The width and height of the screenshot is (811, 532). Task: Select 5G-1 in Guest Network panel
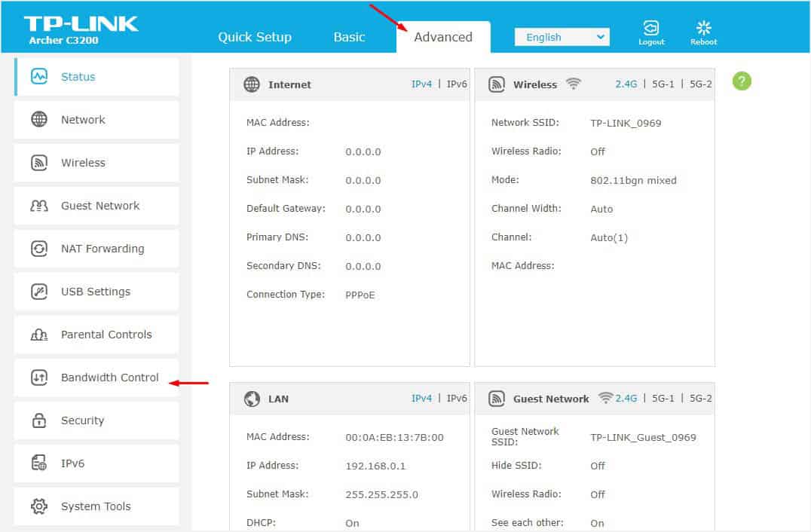[663, 398]
